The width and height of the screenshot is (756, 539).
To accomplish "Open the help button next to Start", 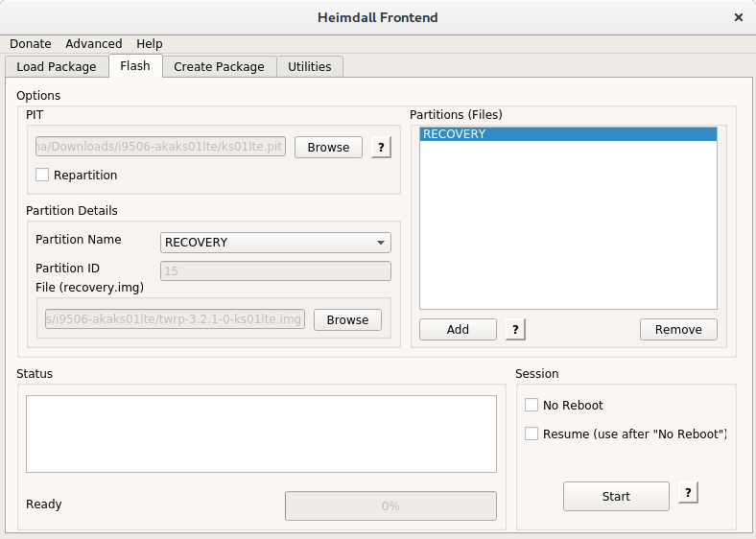I will (x=688, y=493).
